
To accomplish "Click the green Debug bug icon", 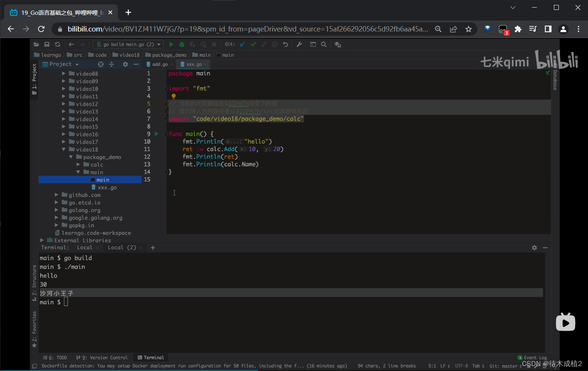I will pos(182,44).
